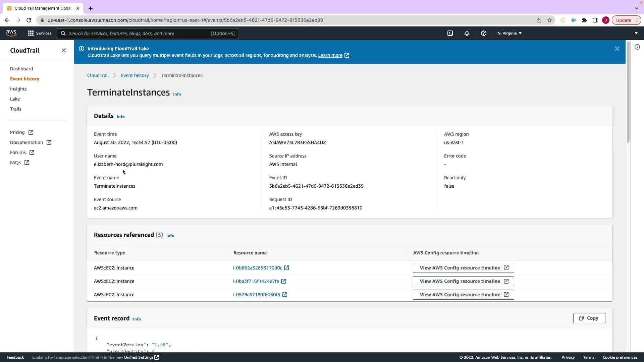Open Trails in the sidebar
The image size is (644, 362).
click(15, 109)
